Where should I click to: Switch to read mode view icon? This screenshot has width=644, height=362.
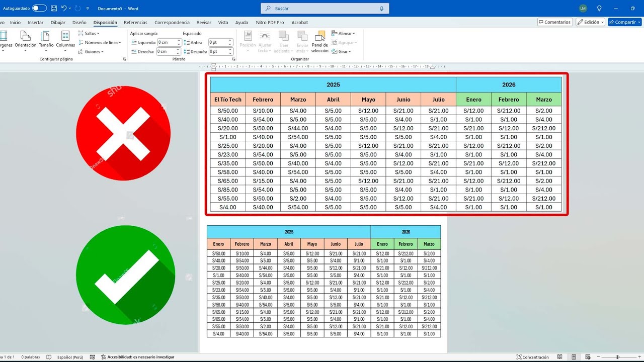click(559, 357)
